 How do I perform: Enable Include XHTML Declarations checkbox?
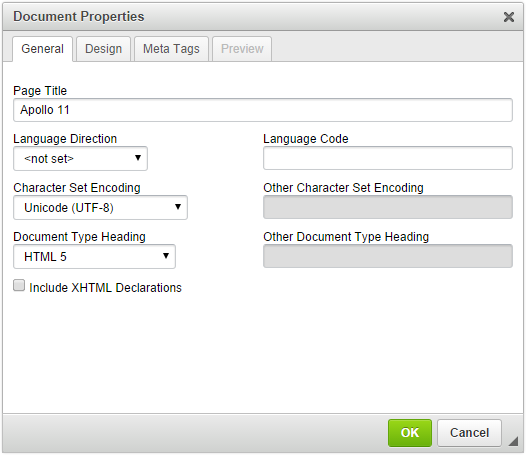(x=19, y=286)
